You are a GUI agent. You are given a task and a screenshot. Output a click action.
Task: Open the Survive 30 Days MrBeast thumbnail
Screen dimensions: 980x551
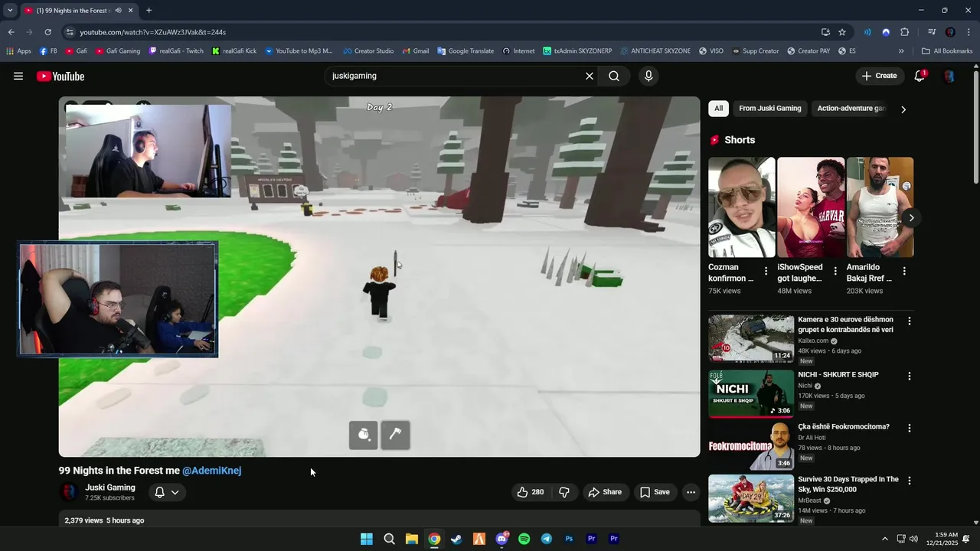[751, 498]
